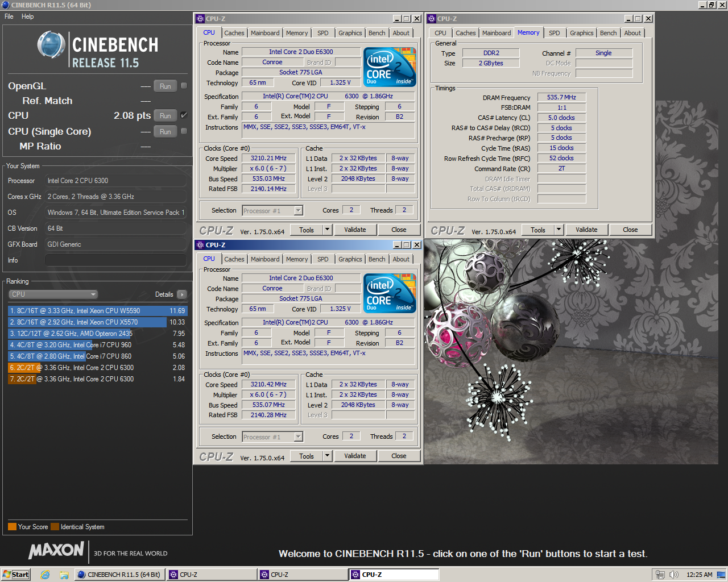Select the Xeon X5570 ranking row
The height and width of the screenshot is (582, 728).
(97, 322)
